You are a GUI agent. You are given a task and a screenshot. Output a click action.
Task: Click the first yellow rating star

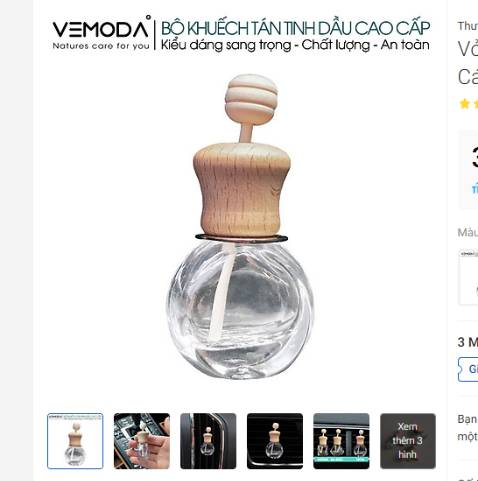point(464,104)
